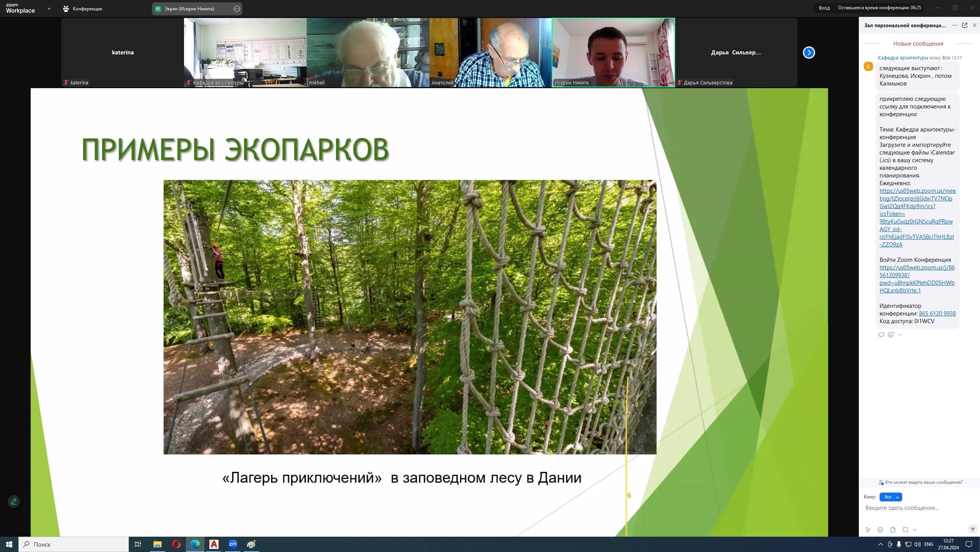The height and width of the screenshot is (552, 980).
Task: Click the orange K avatar in chat
Action: pos(868,67)
